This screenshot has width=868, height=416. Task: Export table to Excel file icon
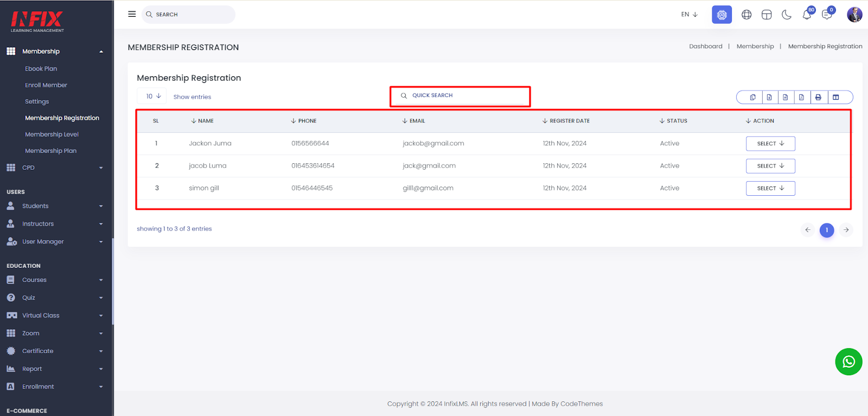coord(769,97)
